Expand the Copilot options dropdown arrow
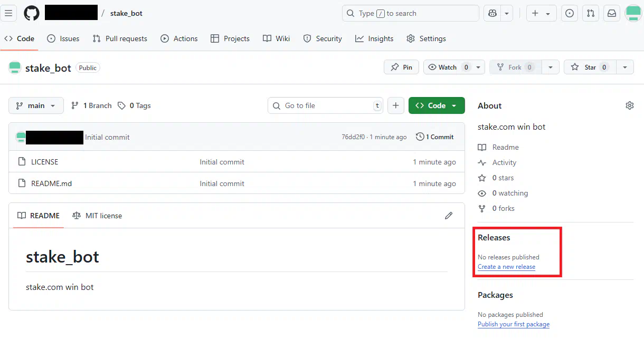Screen dimensions: 644x359 [x=507, y=13]
